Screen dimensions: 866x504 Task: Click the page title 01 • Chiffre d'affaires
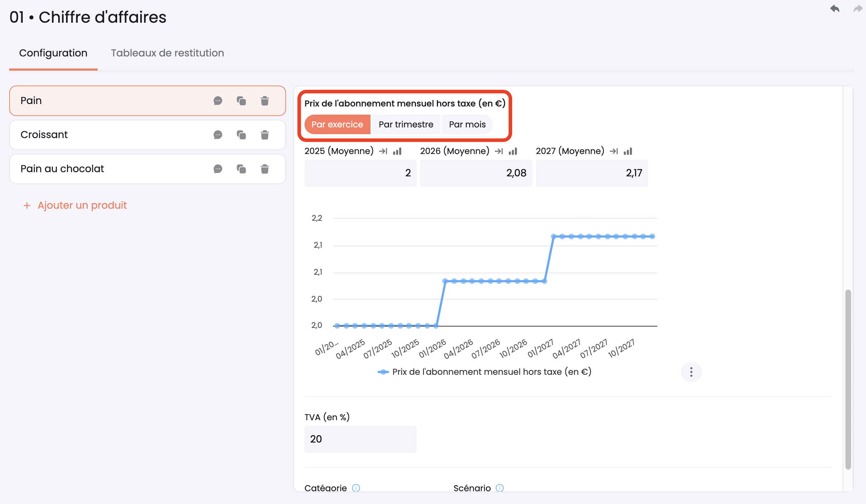click(88, 17)
